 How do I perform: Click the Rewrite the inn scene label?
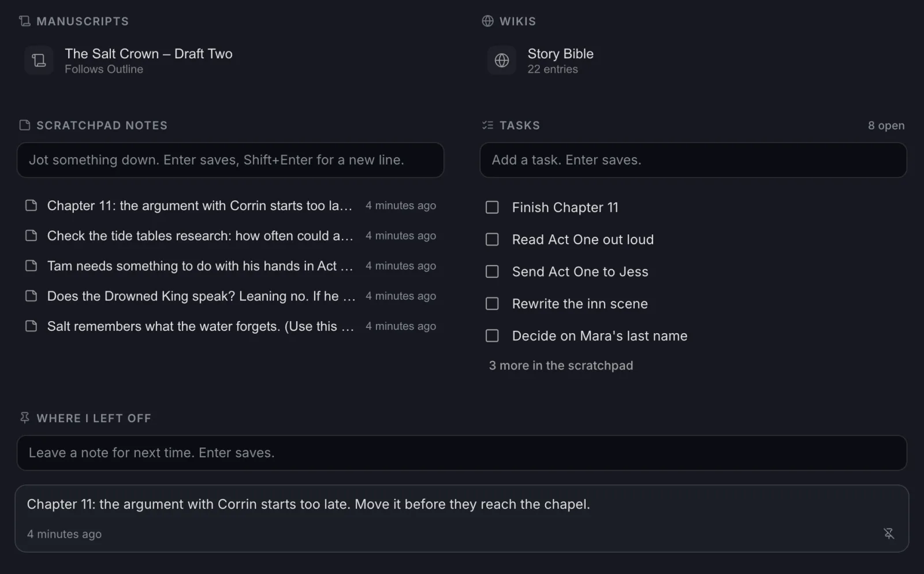point(580,304)
